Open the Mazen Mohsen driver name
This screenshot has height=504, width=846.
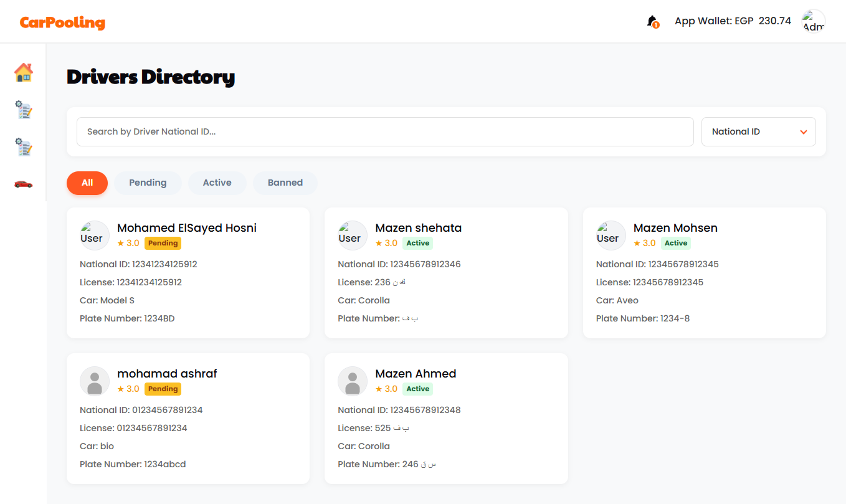(x=675, y=228)
